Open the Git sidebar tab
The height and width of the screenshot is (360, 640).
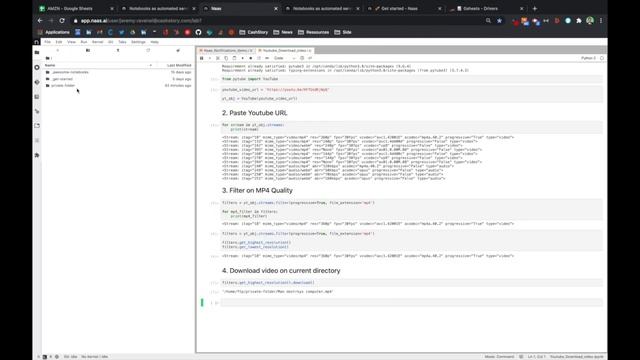pos(37,82)
